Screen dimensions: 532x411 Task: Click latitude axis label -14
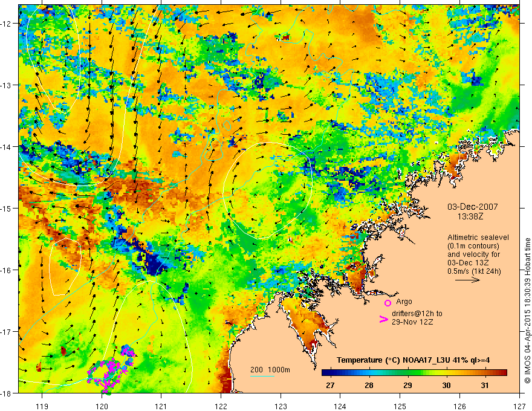[6, 147]
